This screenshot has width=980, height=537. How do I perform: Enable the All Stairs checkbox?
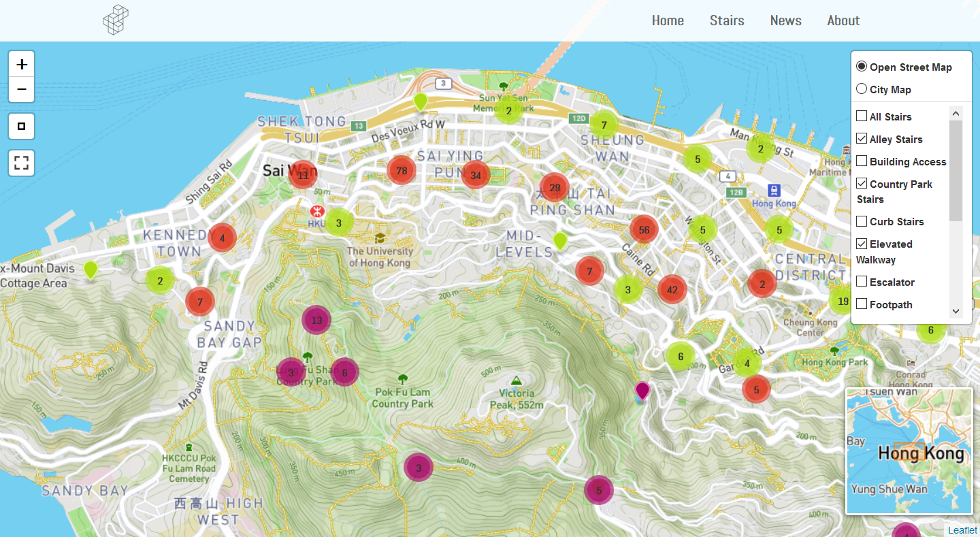tap(862, 116)
